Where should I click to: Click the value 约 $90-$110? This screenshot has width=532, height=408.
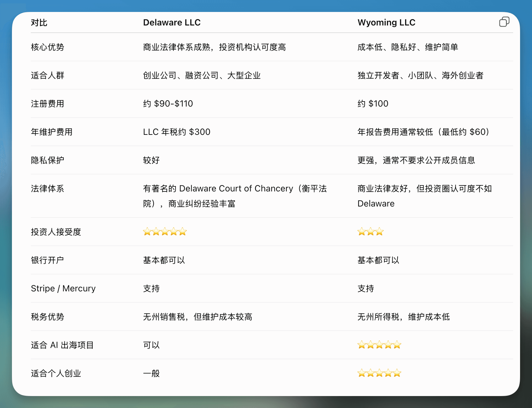coord(168,104)
